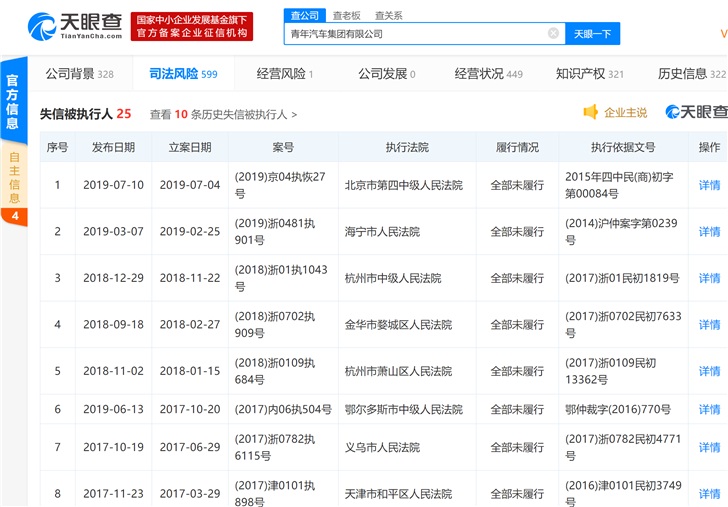Screen dimensions: 728x507
Task: Click the official credit agency banner
Action: click(x=193, y=26)
